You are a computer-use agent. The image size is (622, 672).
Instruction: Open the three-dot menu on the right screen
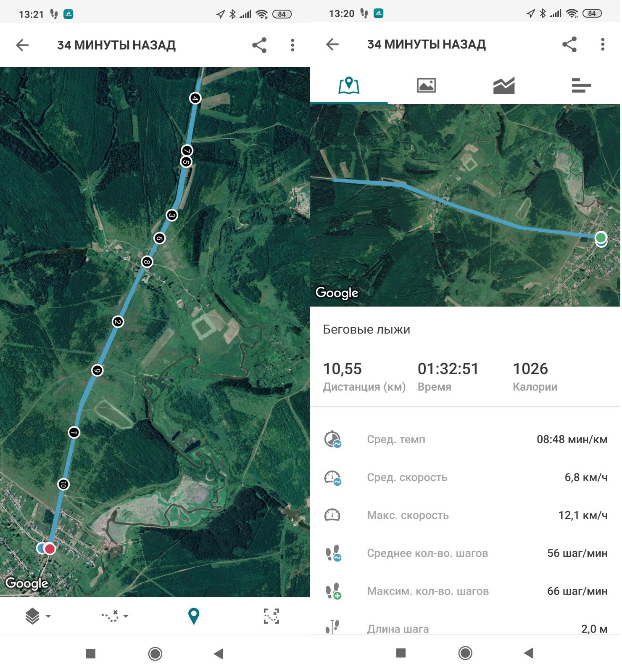click(604, 45)
